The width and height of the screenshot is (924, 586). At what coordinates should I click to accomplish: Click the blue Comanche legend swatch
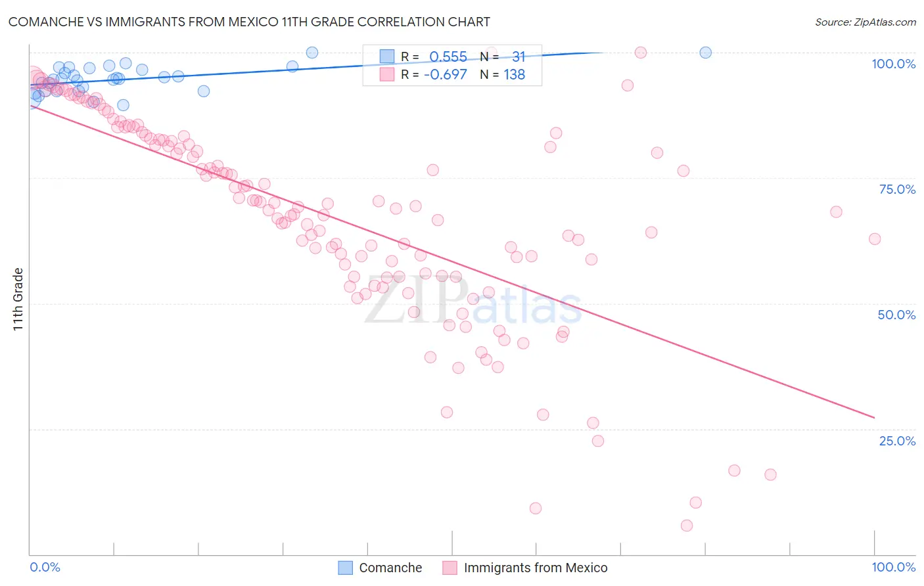coord(346,568)
